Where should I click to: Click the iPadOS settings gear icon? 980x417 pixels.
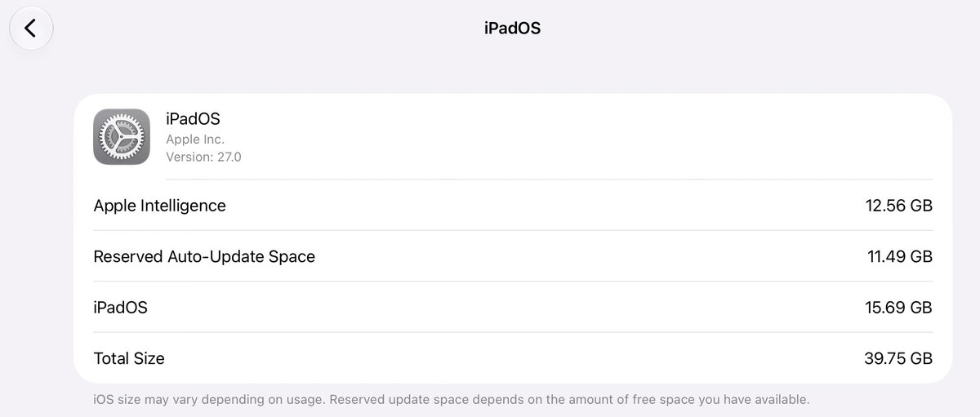(121, 136)
